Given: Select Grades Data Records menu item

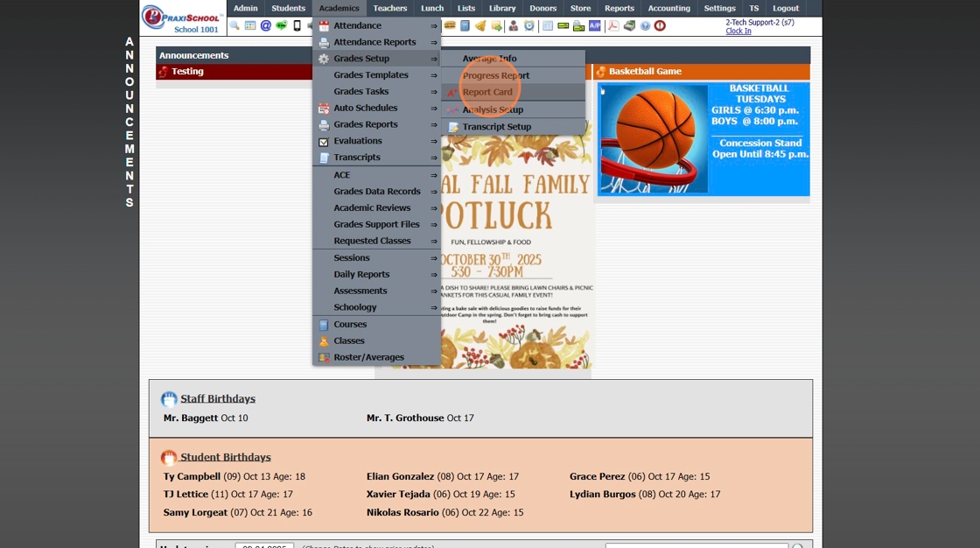Looking at the screenshot, I should click(x=377, y=192).
